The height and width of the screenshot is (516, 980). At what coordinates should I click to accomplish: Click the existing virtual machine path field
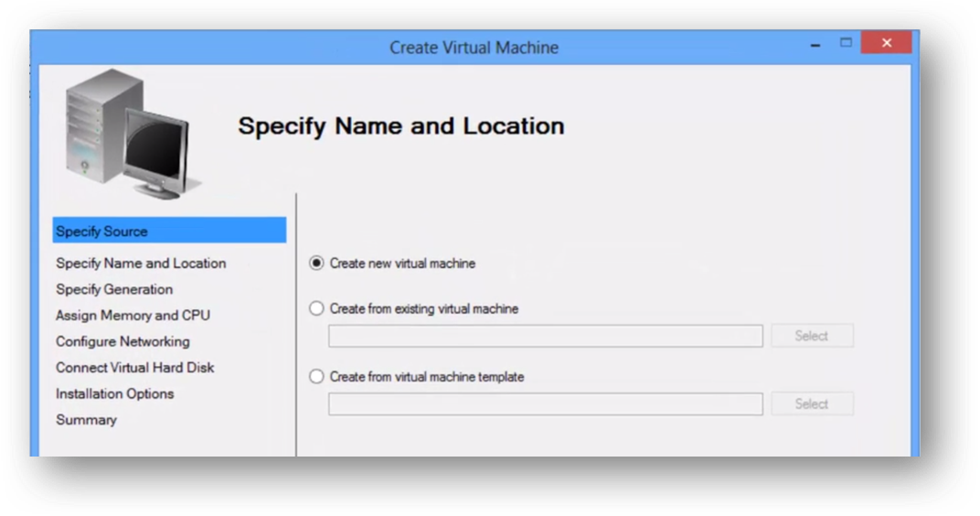[545, 337]
